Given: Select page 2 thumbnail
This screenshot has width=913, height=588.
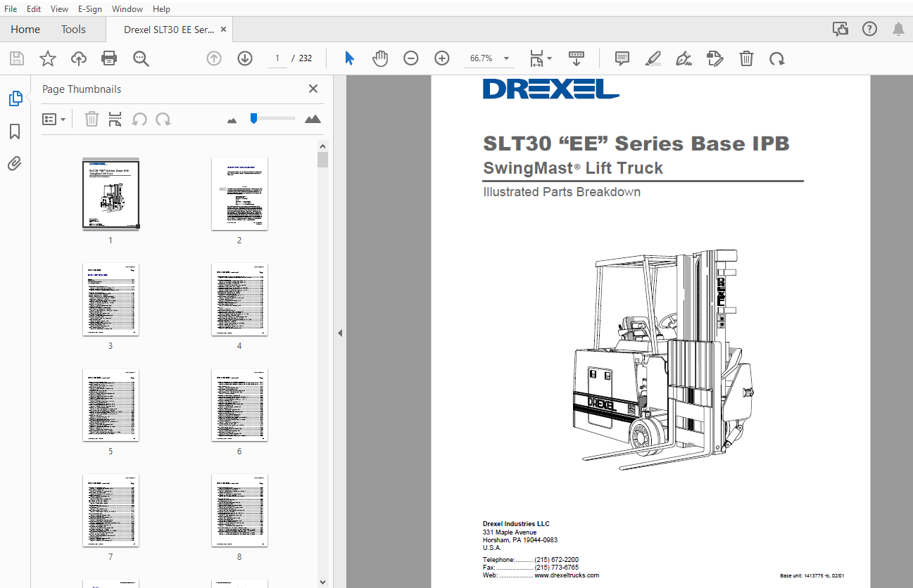Looking at the screenshot, I should (239, 193).
